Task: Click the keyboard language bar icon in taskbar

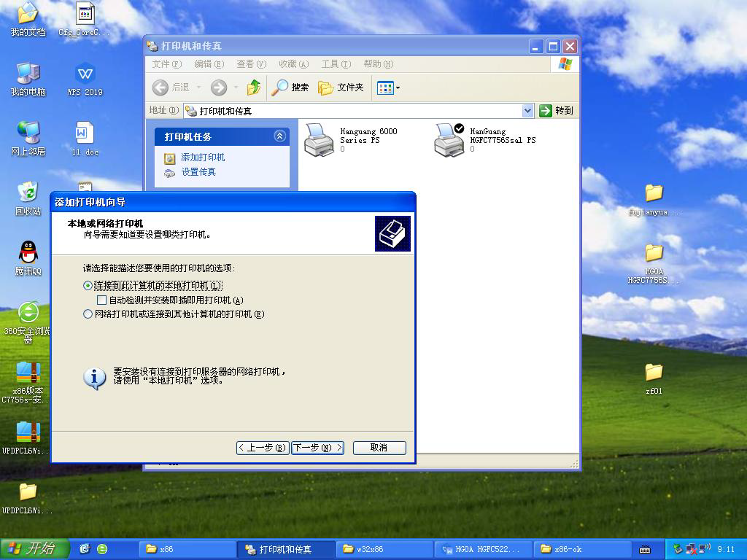Action: pyautogui.click(x=645, y=550)
